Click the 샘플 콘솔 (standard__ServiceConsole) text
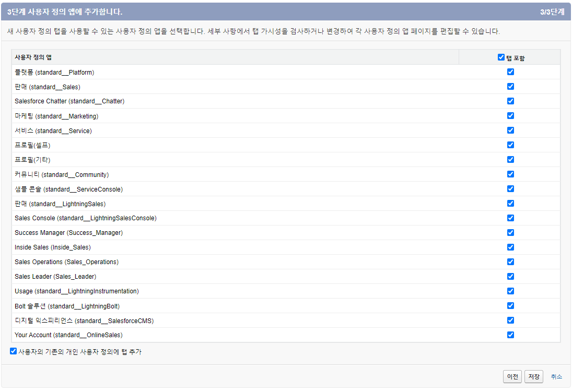Viewport: 572px width, 392px height. click(x=68, y=189)
